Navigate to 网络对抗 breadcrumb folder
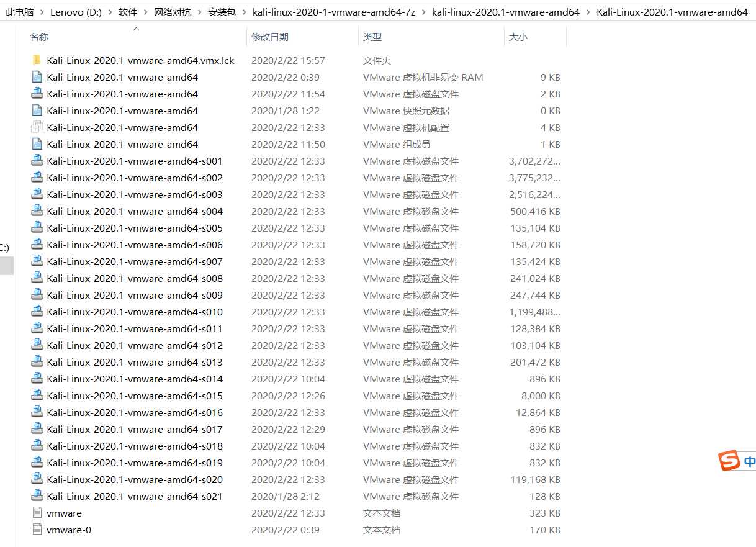 [x=173, y=12]
